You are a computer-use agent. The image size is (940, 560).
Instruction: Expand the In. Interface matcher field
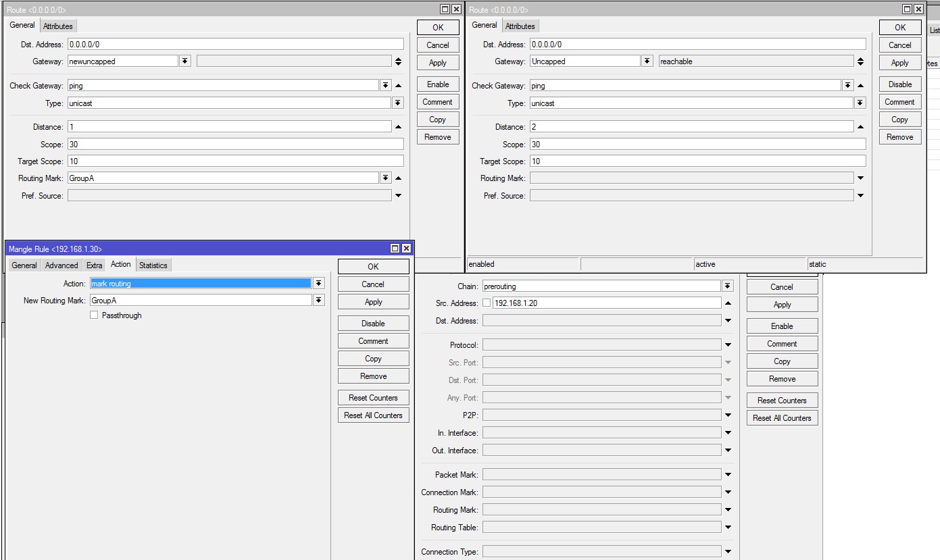(728, 433)
